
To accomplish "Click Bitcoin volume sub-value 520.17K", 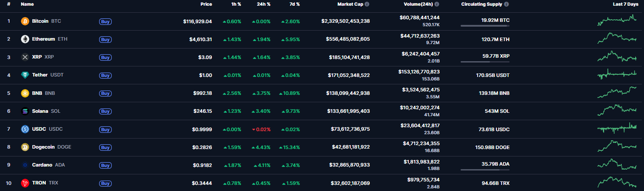I will coord(431,25).
